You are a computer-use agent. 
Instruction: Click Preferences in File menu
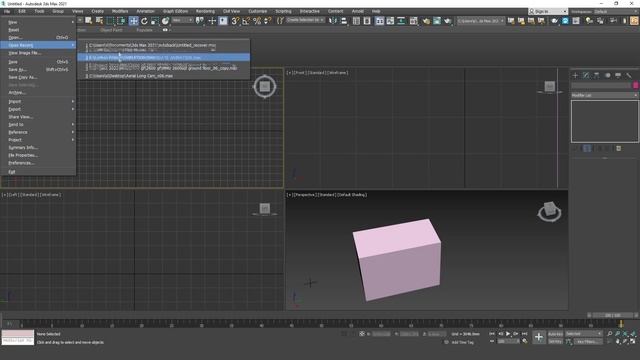click(x=38, y=163)
